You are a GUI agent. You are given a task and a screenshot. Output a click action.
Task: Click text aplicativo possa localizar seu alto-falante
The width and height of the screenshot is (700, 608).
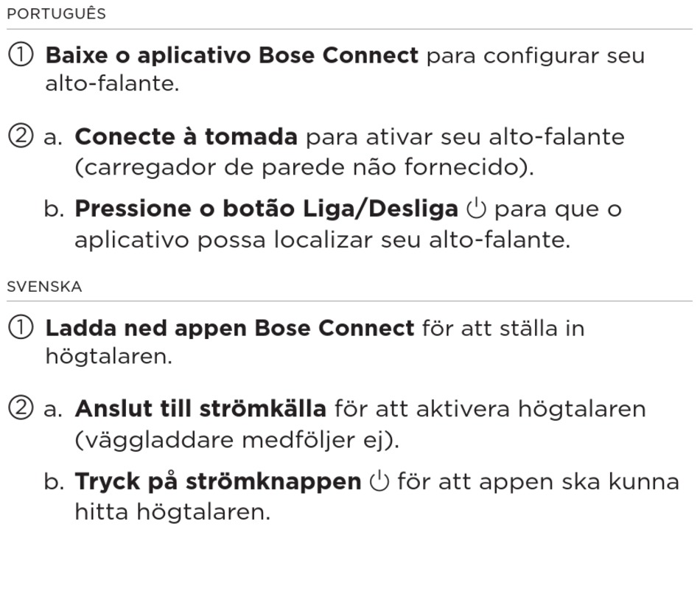pyautogui.click(x=322, y=240)
